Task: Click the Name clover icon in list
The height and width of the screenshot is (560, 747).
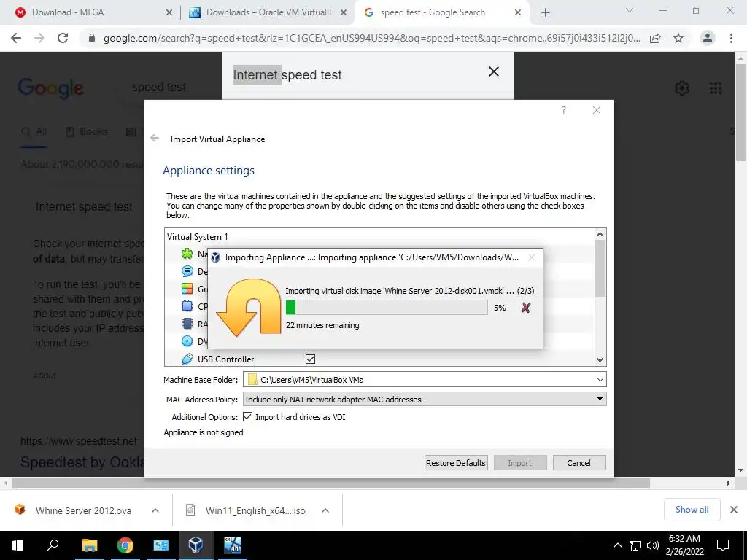Action: pos(187,254)
